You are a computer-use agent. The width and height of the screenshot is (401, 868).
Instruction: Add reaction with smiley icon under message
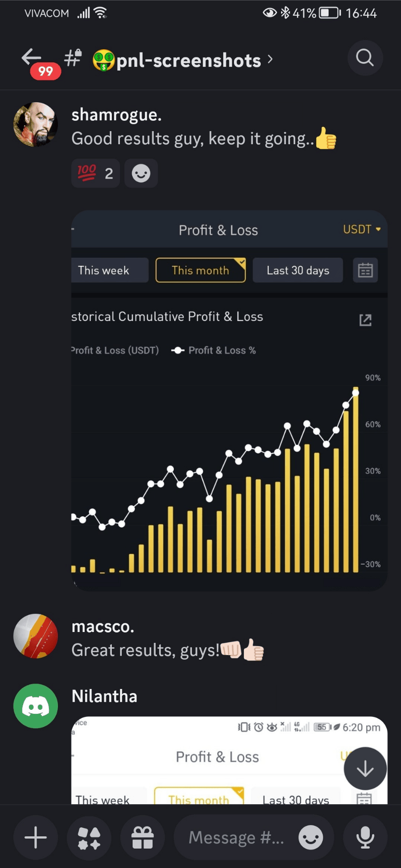click(x=141, y=173)
